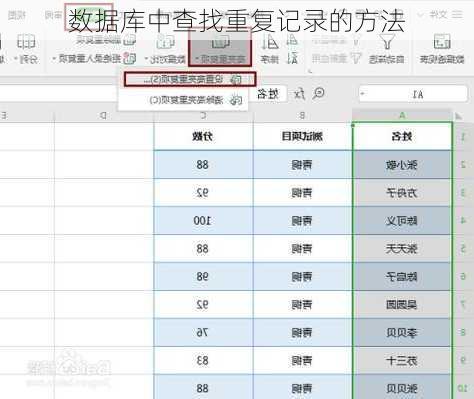Screen dimensions: 474x399
Task: Select the score cell 100
Action: (203, 221)
